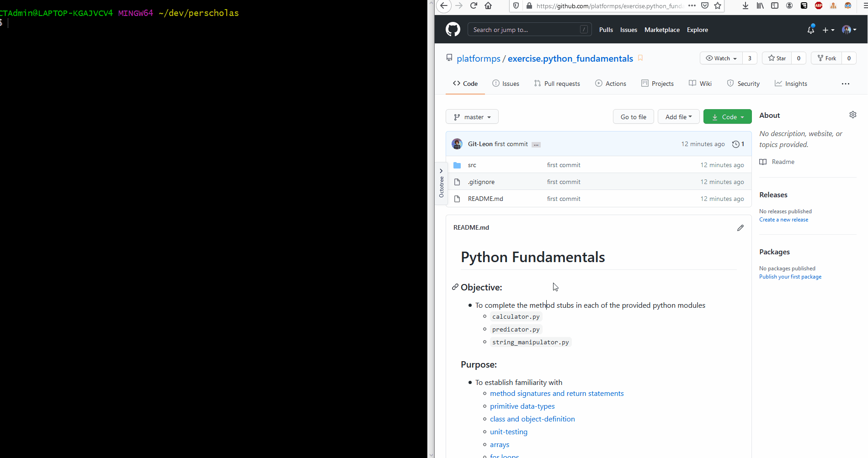Click browser forward arrow
Image resolution: width=868 pixels, height=458 pixels.
point(459,6)
